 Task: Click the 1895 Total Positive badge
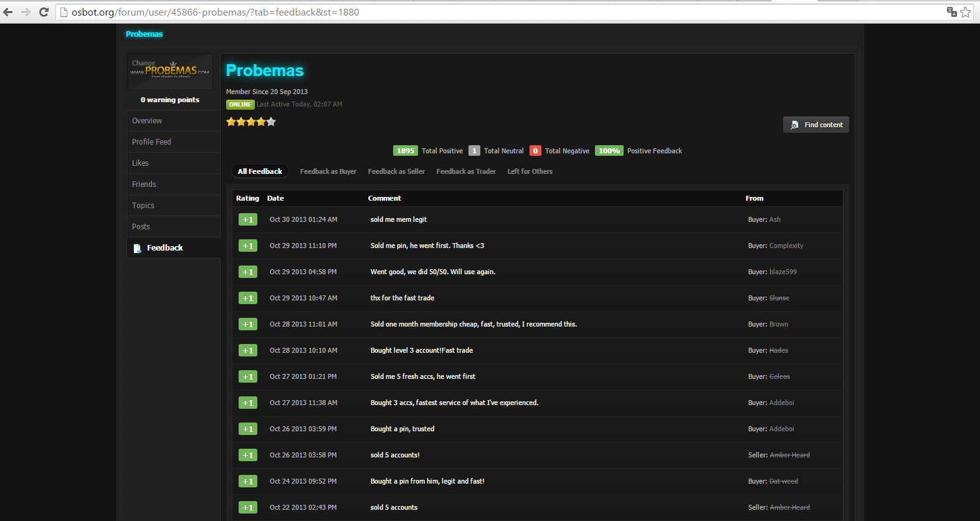point(406,151)
